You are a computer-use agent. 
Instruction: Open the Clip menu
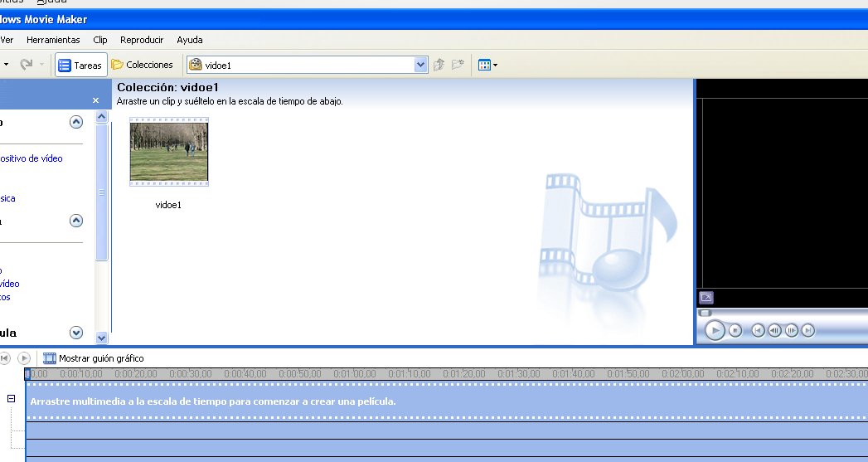100,40
